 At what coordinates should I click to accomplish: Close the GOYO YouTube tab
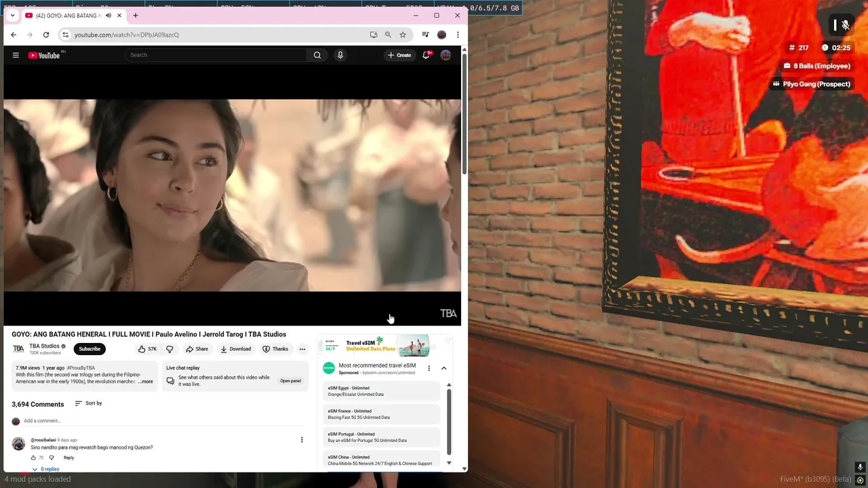[x=119, y=16]
